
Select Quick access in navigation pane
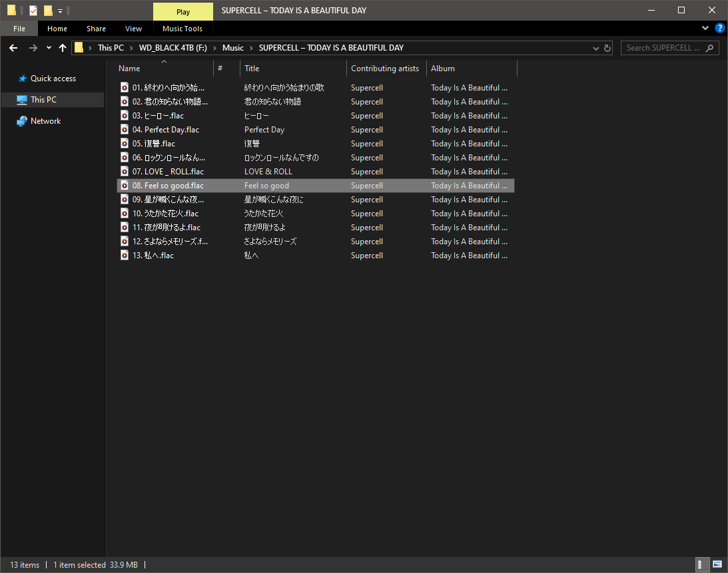click(x=53, y=79)
